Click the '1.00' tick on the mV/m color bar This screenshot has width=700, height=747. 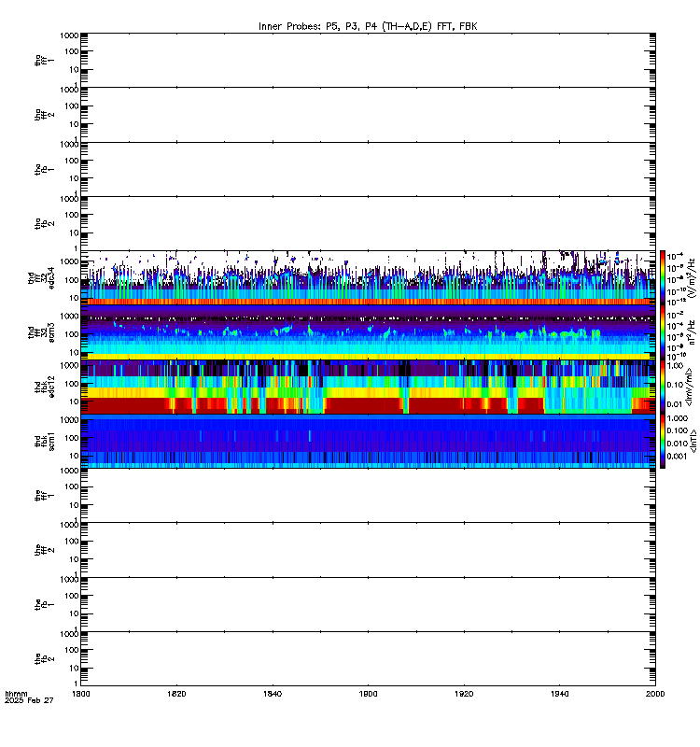[675, 366]
